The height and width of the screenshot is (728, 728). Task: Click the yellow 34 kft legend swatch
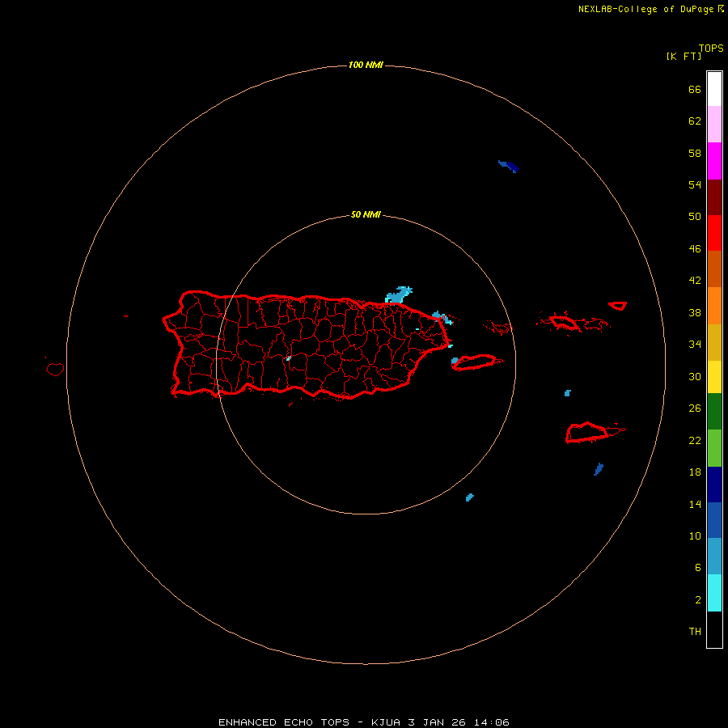click(x=714, y=376)
